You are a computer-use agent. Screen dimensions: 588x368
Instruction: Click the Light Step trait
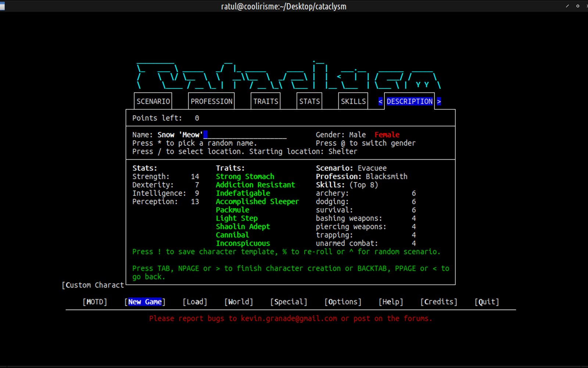pyautogui.click(x=236, y=218)
